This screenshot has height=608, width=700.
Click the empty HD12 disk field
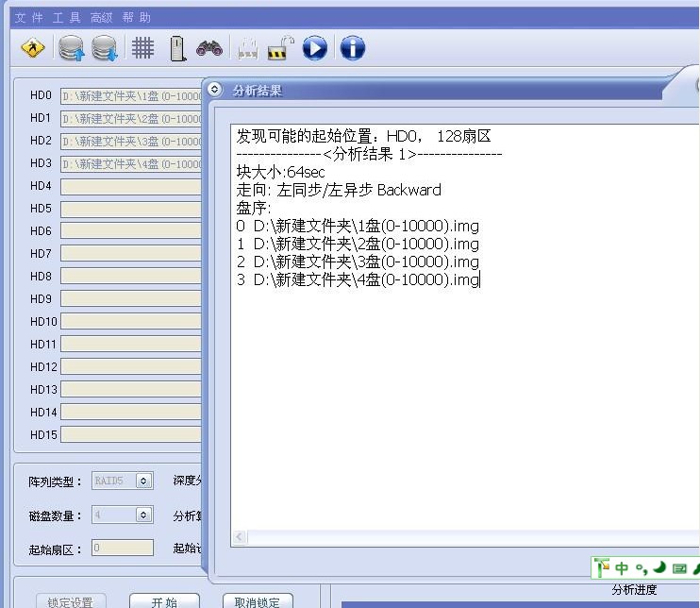[x=131, y=366]
